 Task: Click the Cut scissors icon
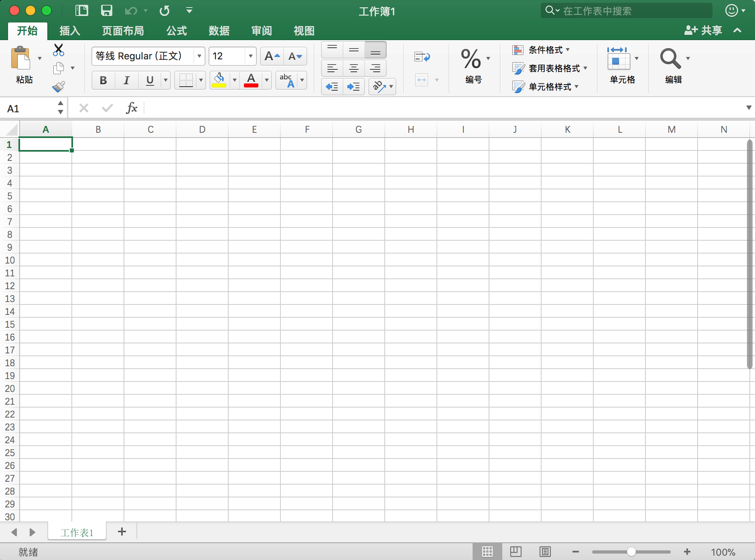pyautogui.click(x=59, y=50)
